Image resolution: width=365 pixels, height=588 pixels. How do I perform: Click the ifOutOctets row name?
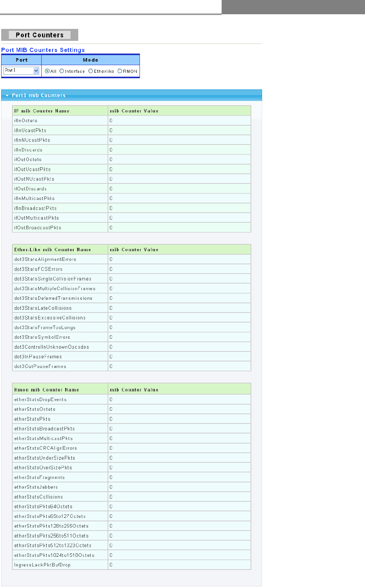pos(28,160)
